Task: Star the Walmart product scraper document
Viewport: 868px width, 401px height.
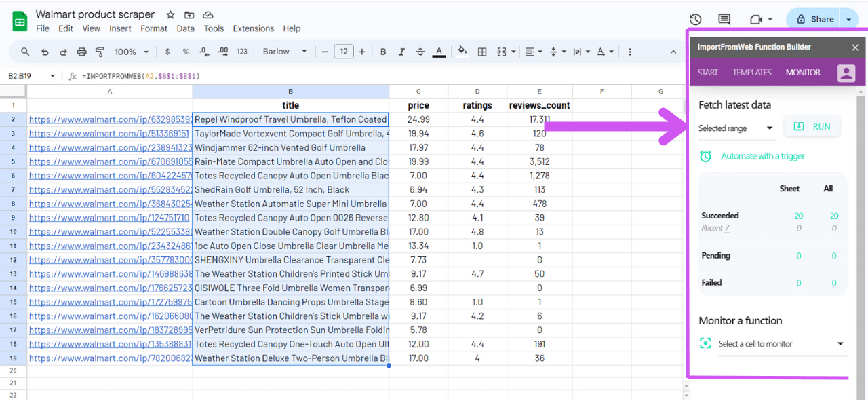Action: (171, 15)
